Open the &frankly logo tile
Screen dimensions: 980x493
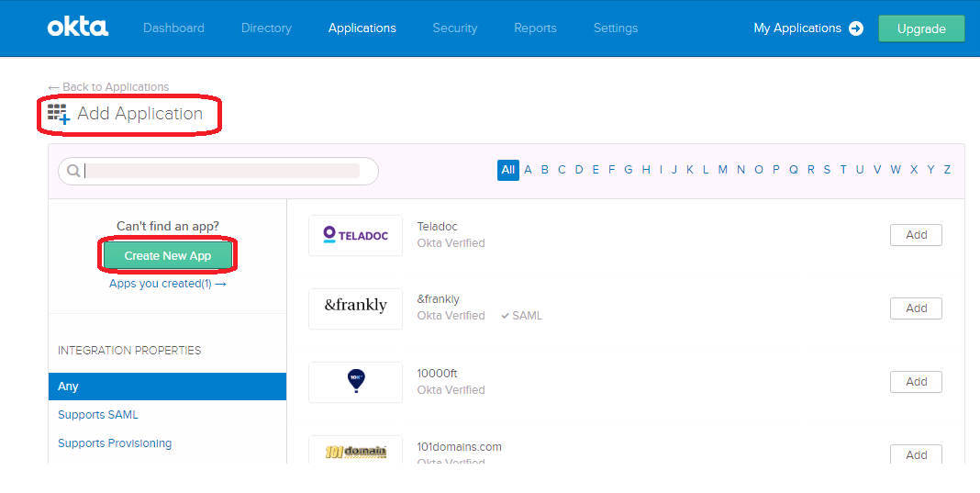(356, 308)
